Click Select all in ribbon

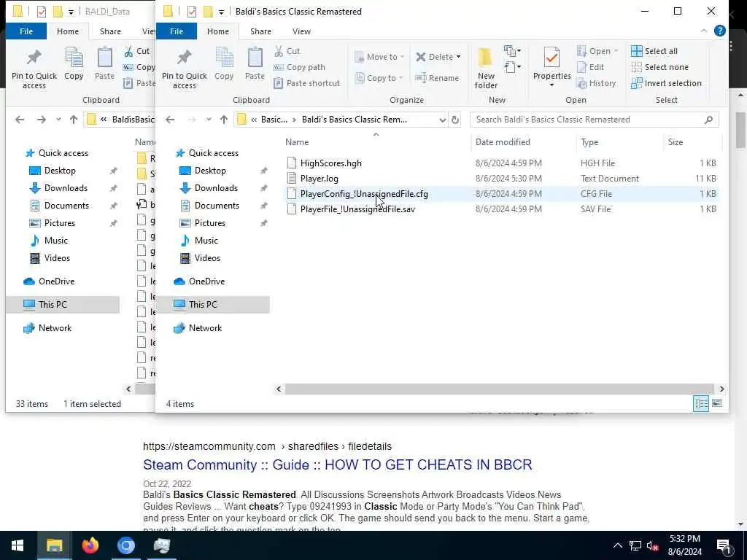tap(654, 51)
